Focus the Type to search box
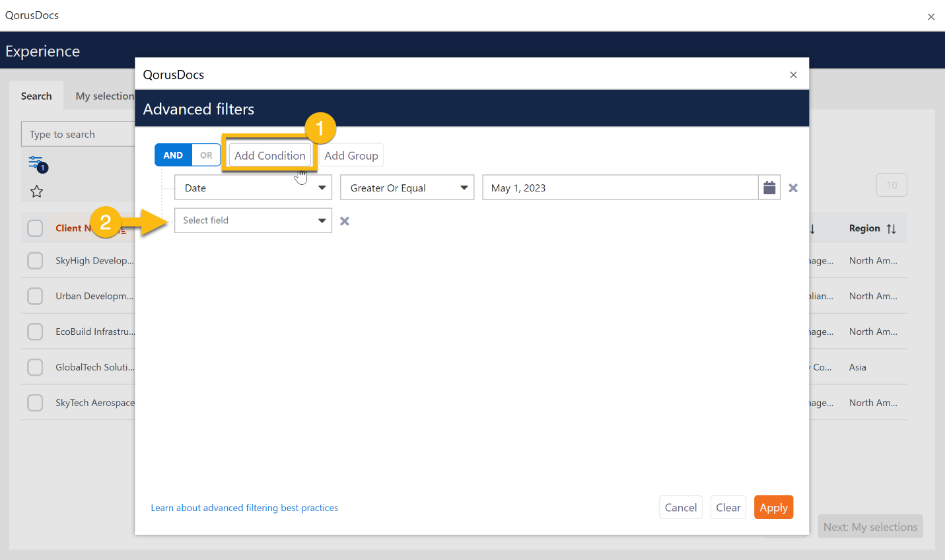Screen dimensions: 945x560 pos(78,134)
